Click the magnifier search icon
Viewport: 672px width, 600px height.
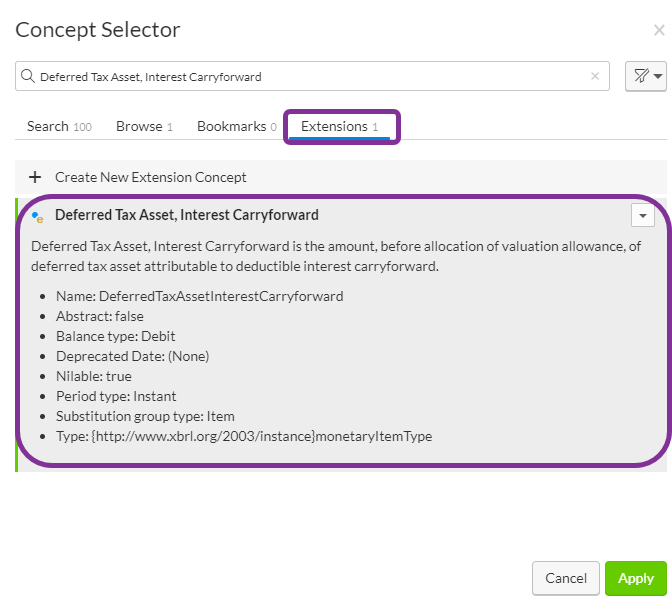(28, 76)
